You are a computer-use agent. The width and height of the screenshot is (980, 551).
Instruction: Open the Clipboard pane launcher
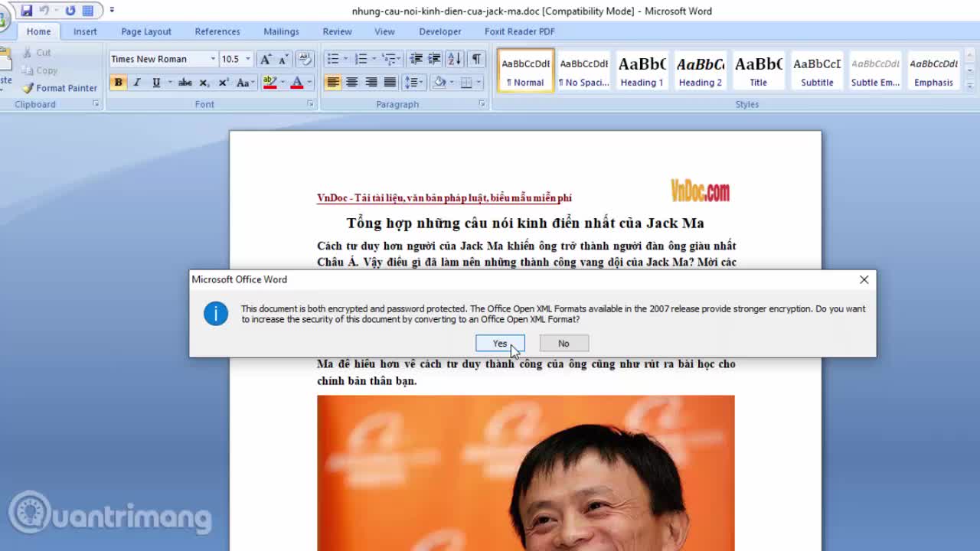96,104
